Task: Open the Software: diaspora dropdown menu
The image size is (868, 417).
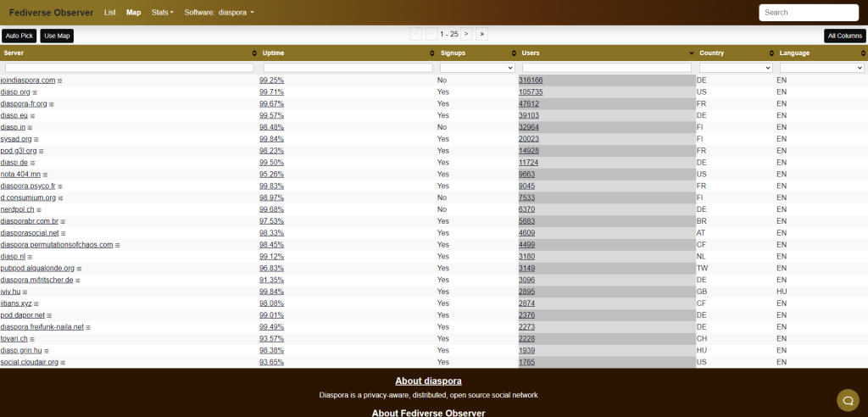Action: coord(220,12)
